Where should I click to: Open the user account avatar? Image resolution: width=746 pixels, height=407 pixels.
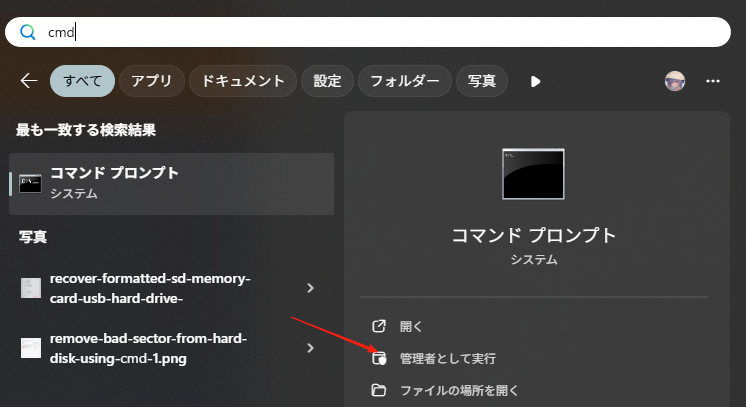point(675,81)
